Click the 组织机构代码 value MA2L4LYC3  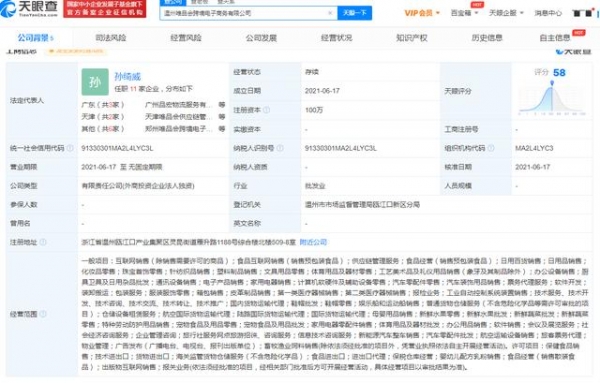pos(534,148)
